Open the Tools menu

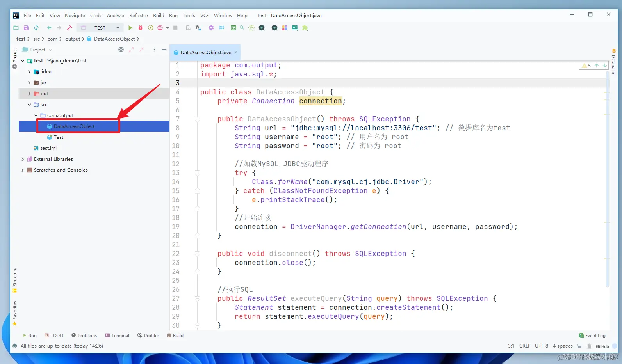point(189,15)
